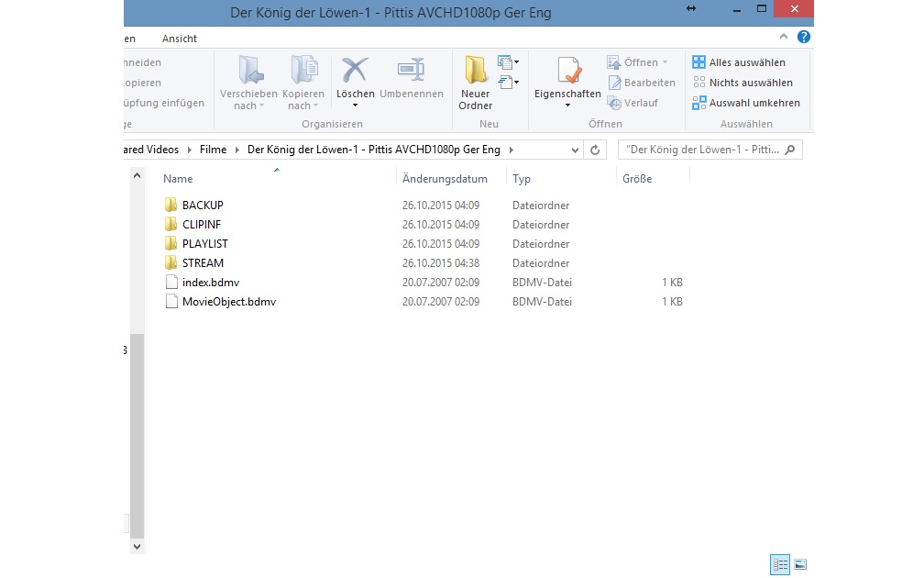
Task: Click the Öffnen ribbon button
Action: pos(637,62)
